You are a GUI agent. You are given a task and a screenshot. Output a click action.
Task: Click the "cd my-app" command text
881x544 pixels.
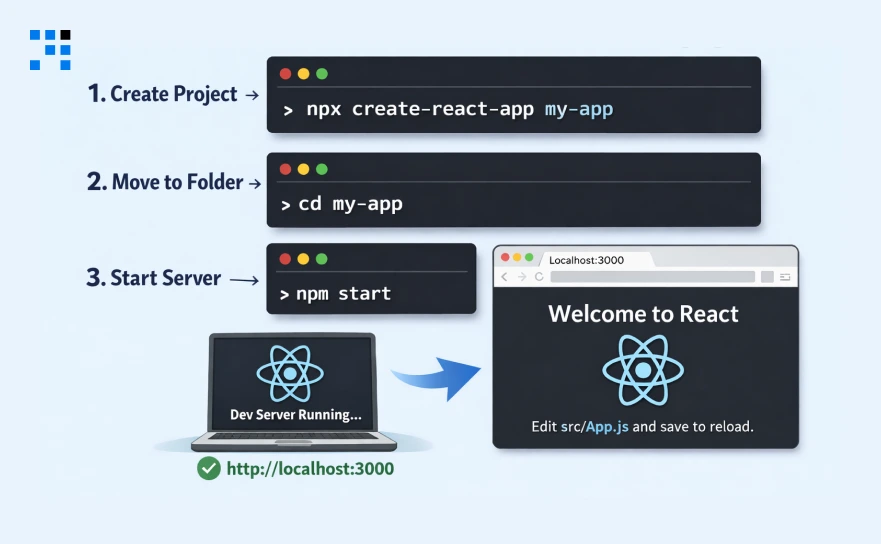point(351,204)
